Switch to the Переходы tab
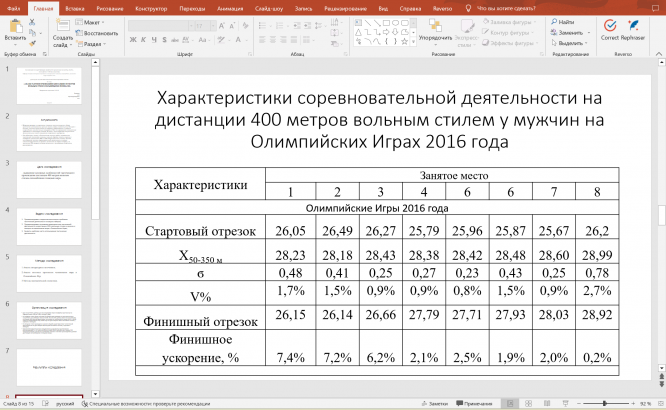 192,8
